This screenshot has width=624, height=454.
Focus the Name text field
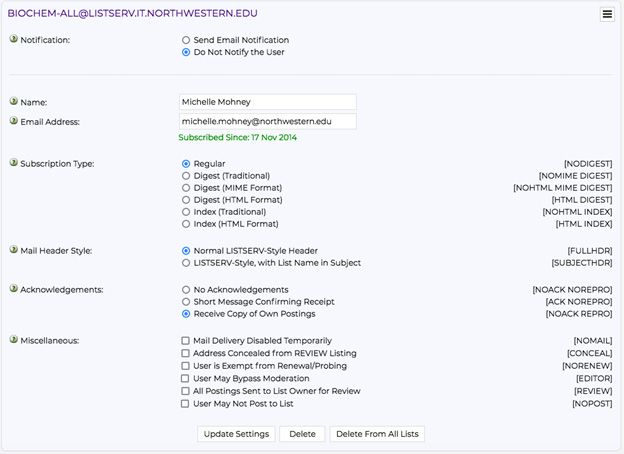click(x=268, y=102)
